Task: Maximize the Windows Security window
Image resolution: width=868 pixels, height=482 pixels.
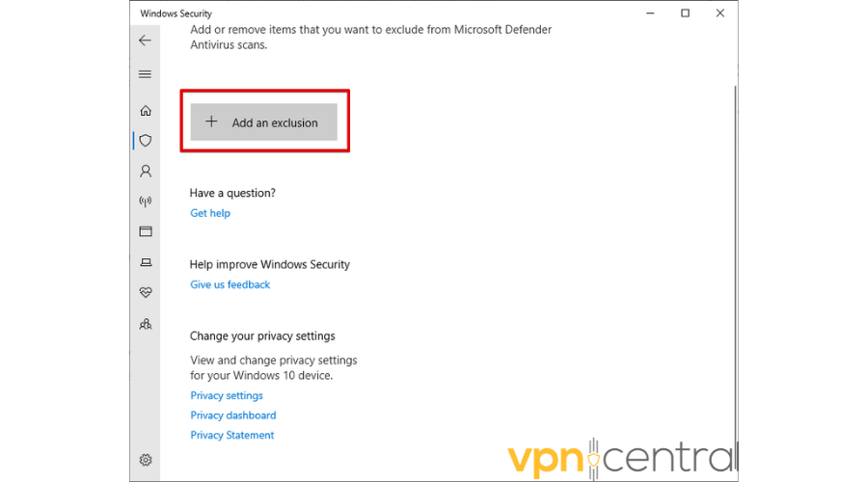Action: point(685,13)
